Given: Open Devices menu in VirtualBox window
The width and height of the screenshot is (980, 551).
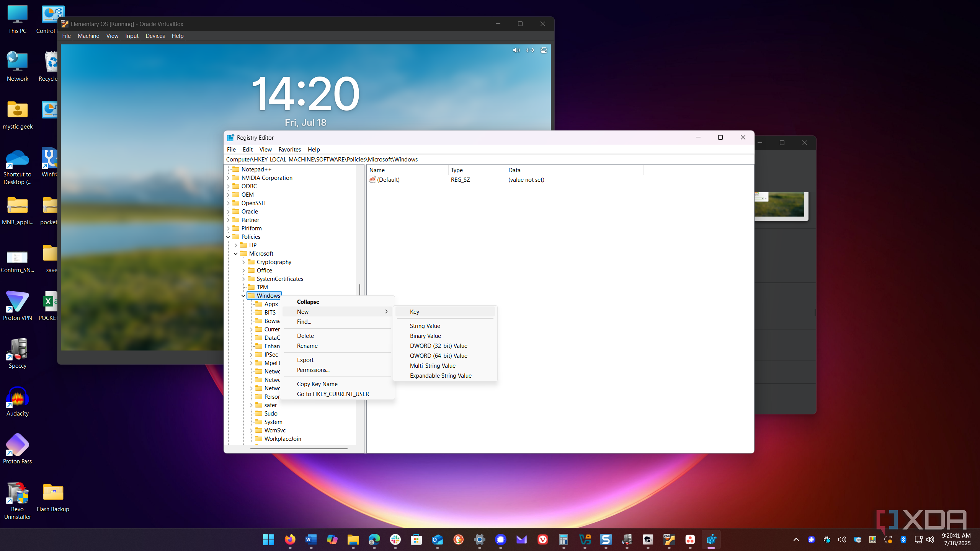Looking at the screenshot, I should coord(155,36).
